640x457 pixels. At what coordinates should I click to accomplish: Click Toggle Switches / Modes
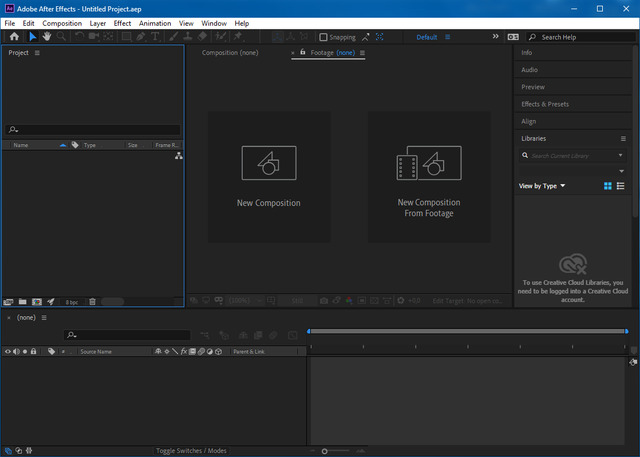(191, 451)
